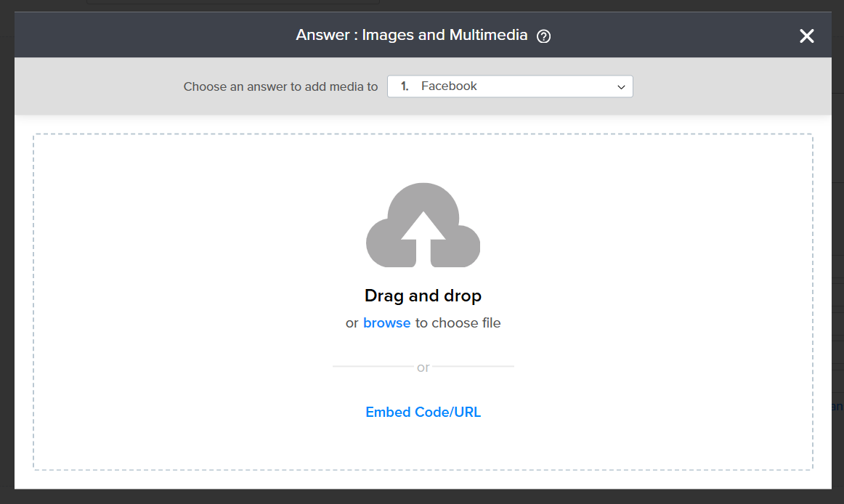This screenshot has width=844, height=504.
Task: Click empty space inside dashed drop zone
Action: click(182, 290)
